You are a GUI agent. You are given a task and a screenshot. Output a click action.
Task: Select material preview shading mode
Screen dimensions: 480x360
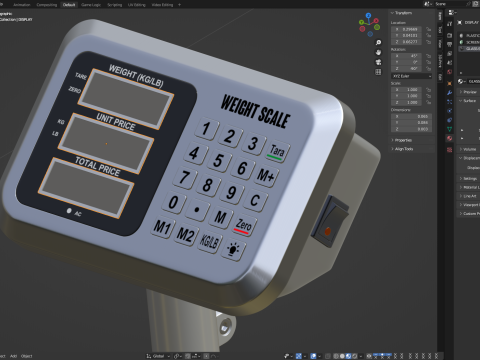coord(349,356)
